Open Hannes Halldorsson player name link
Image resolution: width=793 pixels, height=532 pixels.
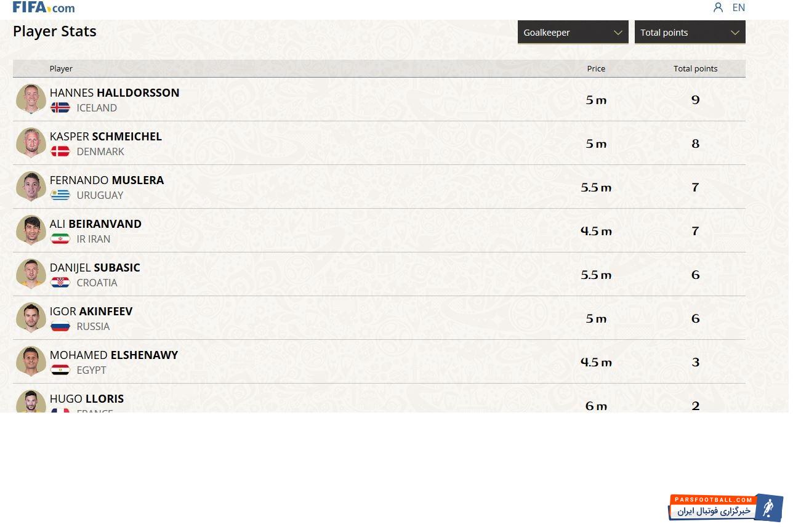(115, 93)
